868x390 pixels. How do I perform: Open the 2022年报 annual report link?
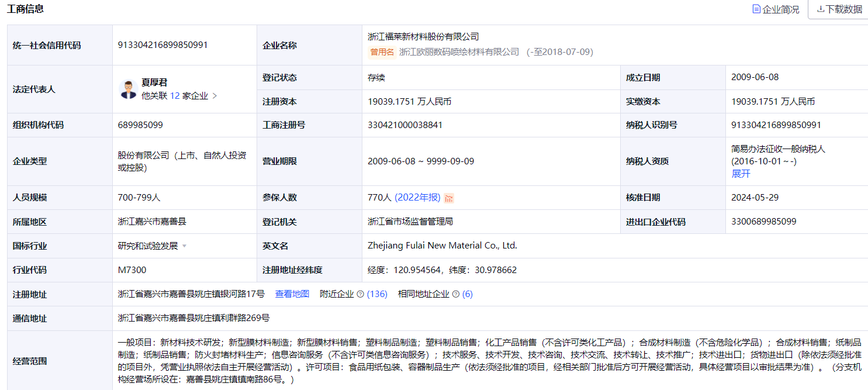coord(417,198)
